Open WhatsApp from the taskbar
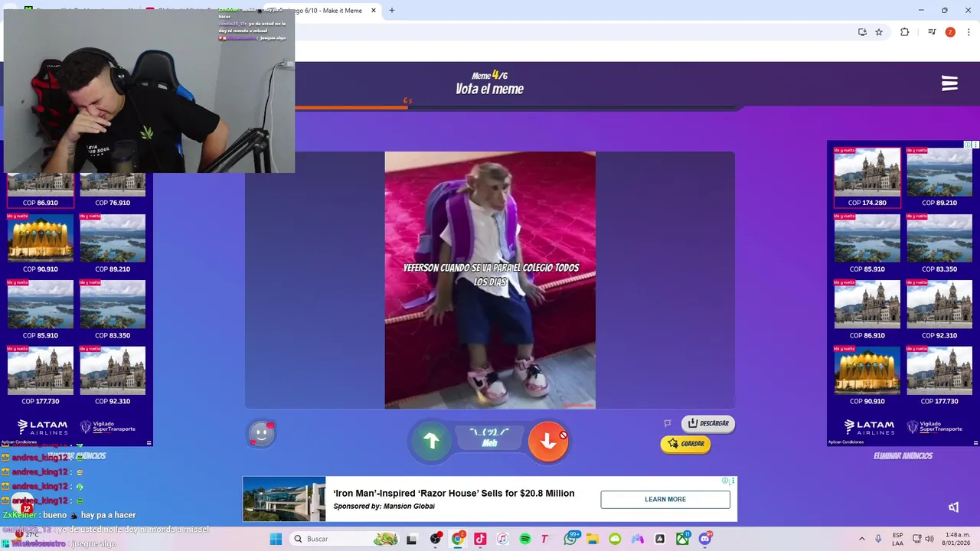980x551 pixels. pos(570,539)
